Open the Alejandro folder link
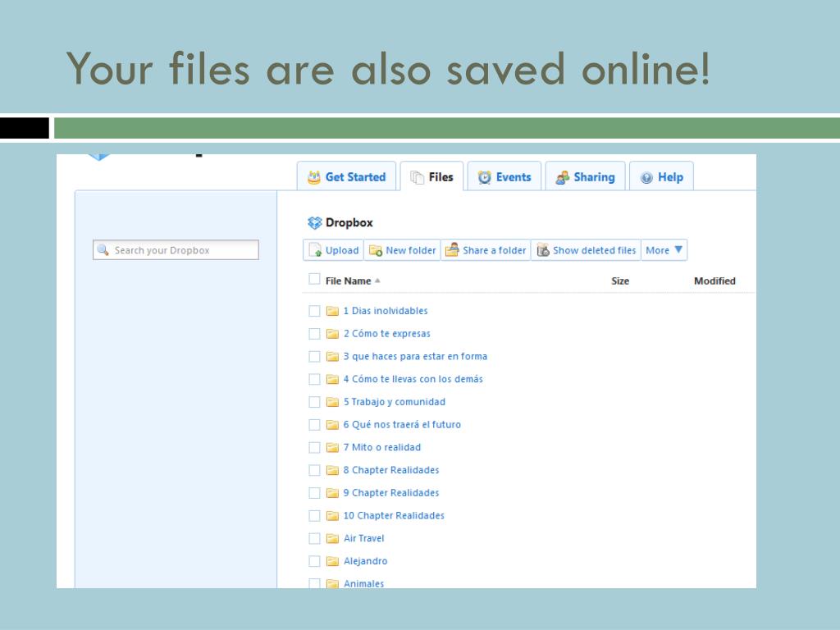Image resolution: width=840 pixels, height=630 pixels. coord(365,561)
